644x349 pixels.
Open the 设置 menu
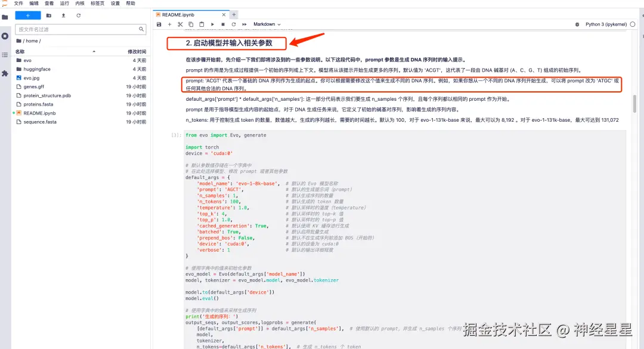tap(116, 4)
